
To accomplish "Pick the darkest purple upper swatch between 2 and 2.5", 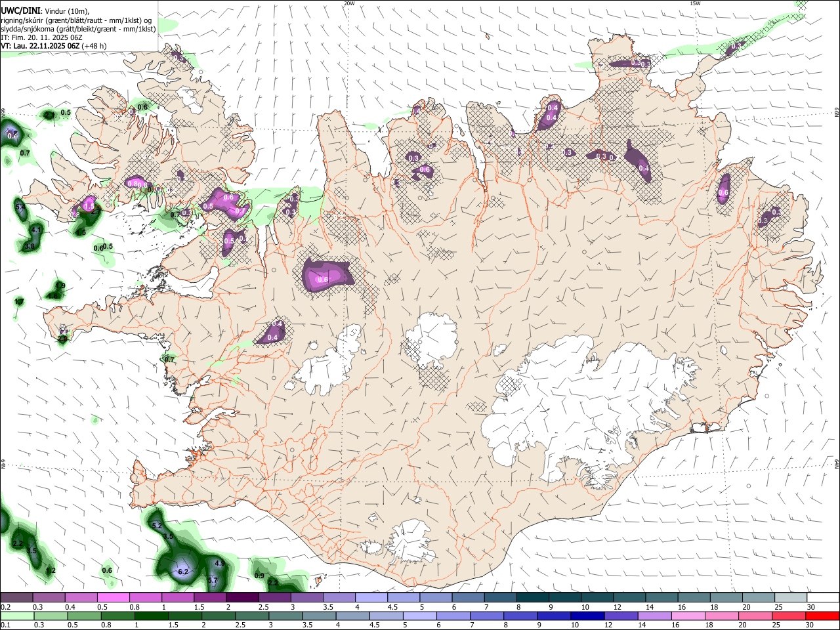I will pyautogui.click(x=242, y=598).
